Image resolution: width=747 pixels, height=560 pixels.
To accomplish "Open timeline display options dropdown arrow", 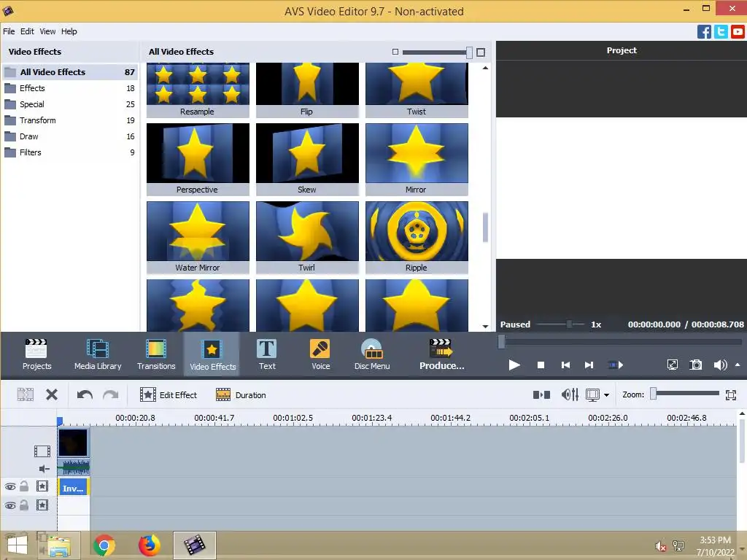I will click(606, 395).
